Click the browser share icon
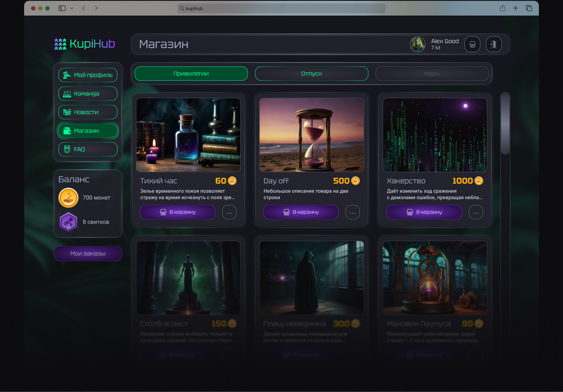This screenshot has height=392, width=563. point(502,8)
